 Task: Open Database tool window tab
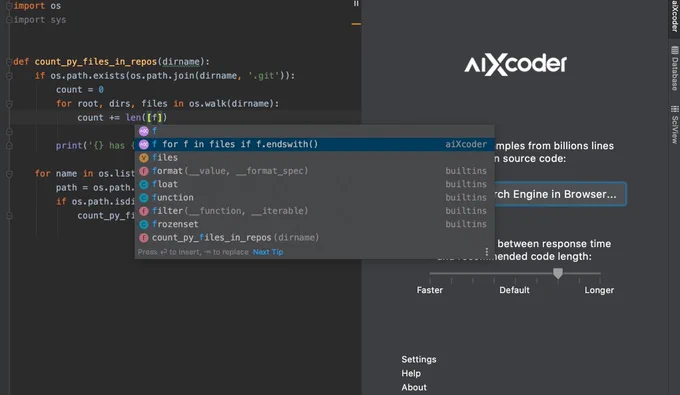[674, 68]
